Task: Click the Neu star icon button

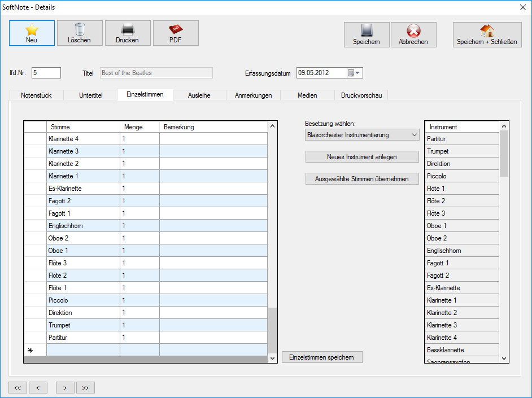Action: tap(32, 33)
